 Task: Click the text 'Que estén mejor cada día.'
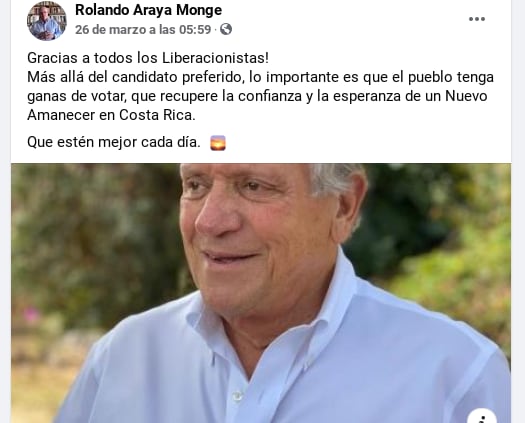pos(114,142)
